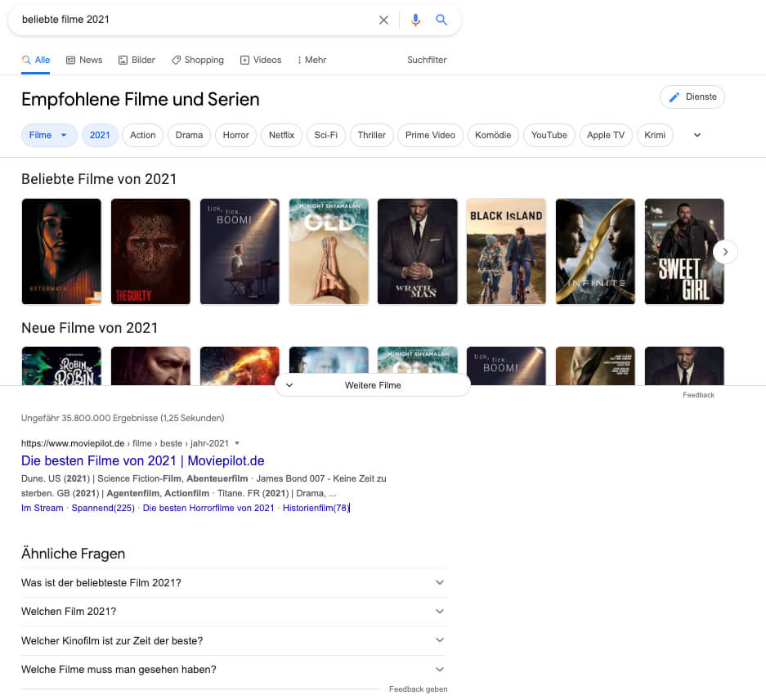Select the Horror genre chip
This screenshot has height=700, width=766.
pyautogui.click(x=236, y=136)
